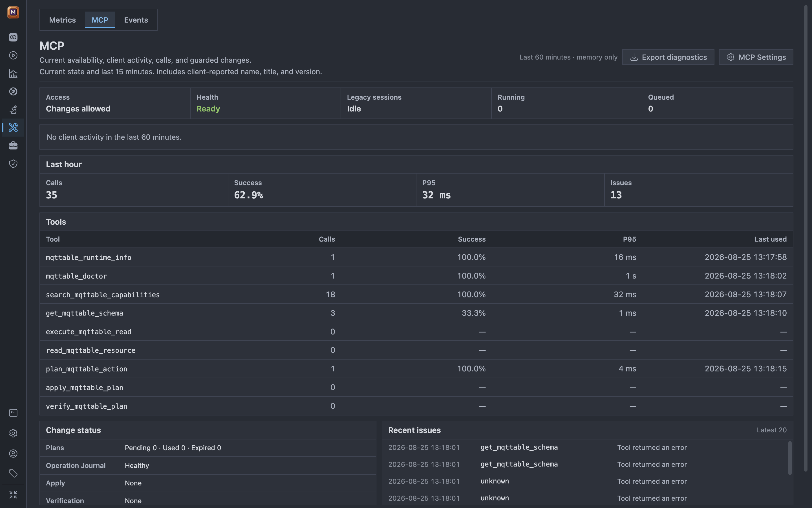The height and width of the screenshot is (508, 812).
Task: Select the plan_mqttable_action tool row
Action: click(416, 369)
